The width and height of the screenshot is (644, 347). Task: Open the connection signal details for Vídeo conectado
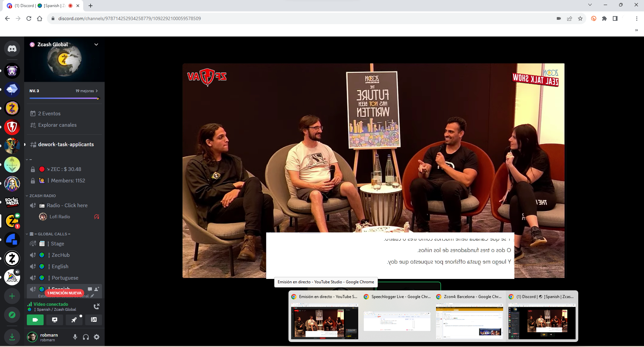pos(30,304)
